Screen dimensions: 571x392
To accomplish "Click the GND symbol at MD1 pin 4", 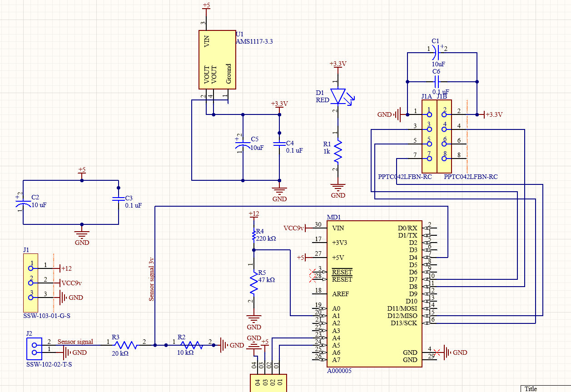I will point(455,352).
